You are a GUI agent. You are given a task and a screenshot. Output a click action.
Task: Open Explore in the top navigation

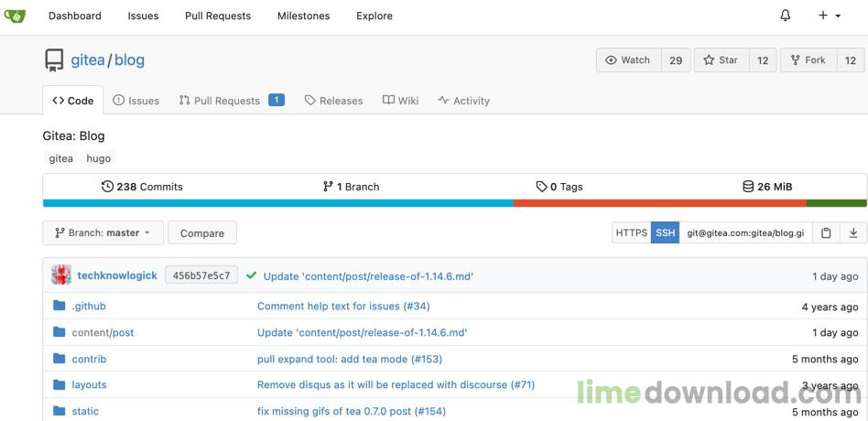click(374, 16)
